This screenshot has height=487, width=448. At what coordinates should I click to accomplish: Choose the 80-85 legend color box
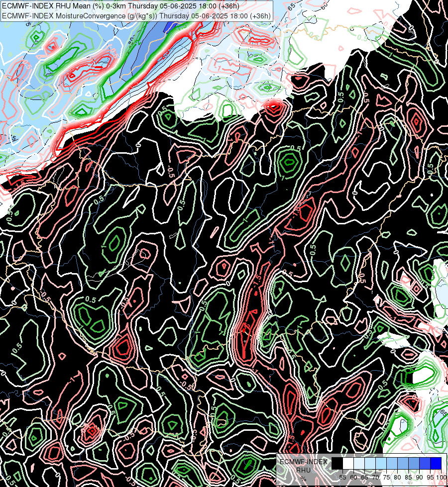point(403,463)
